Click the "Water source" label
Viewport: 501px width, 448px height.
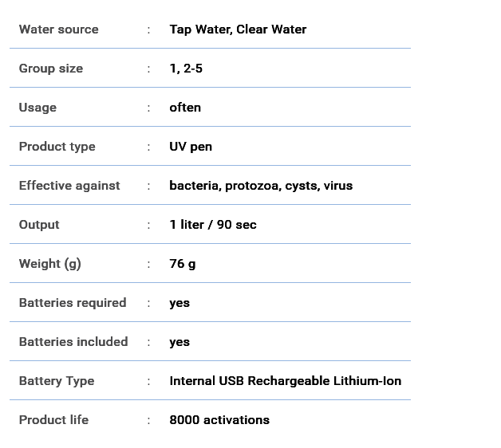tap(59, 29)
